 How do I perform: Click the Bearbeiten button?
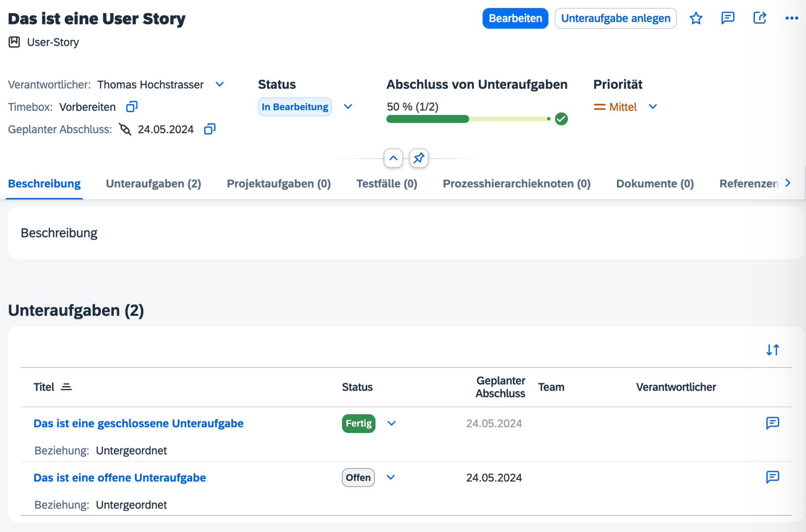click(x=515, y=18)
